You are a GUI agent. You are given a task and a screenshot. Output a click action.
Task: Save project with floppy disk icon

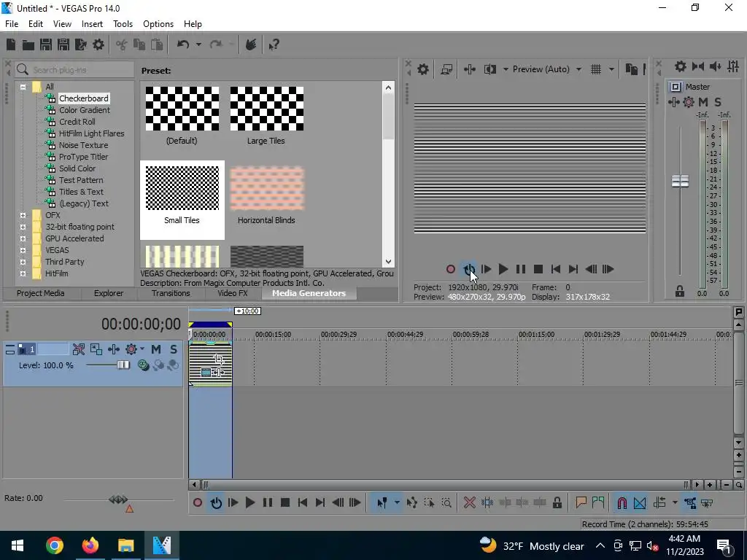point(46,44)
